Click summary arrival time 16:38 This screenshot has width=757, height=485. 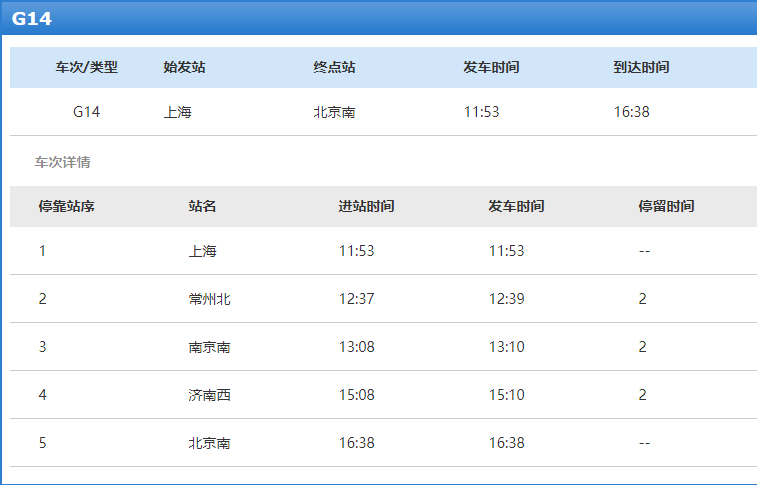pos(631,112)
